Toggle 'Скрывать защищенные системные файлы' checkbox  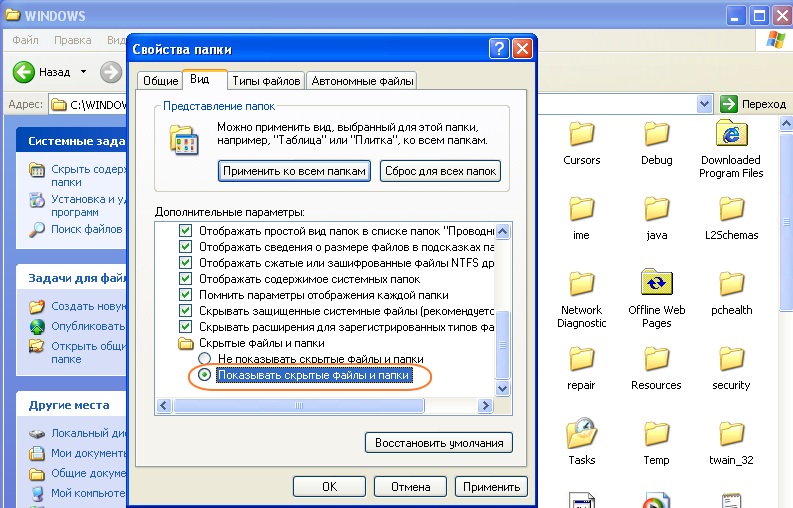pyautogui.click(x=186, y=311)
